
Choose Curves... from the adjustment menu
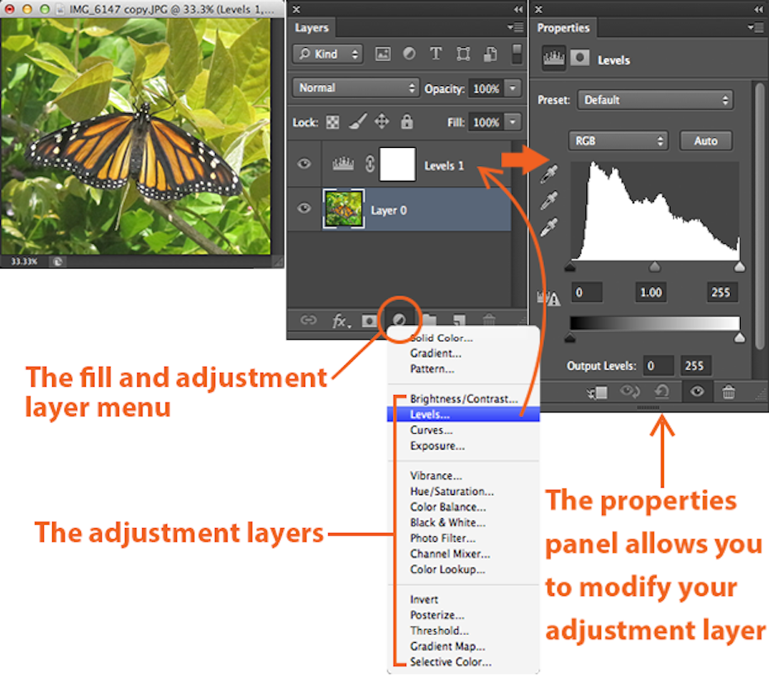click(431, 431)
